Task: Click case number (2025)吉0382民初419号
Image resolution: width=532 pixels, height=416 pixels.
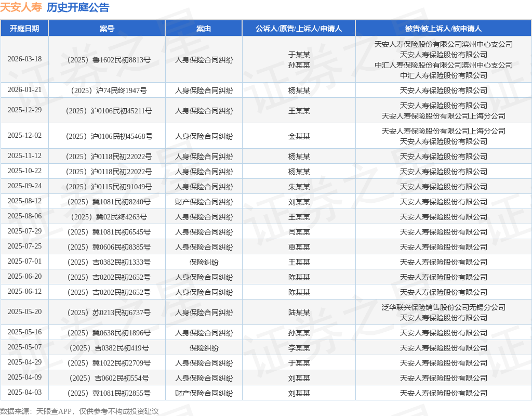Action: (x=109, y=348)
